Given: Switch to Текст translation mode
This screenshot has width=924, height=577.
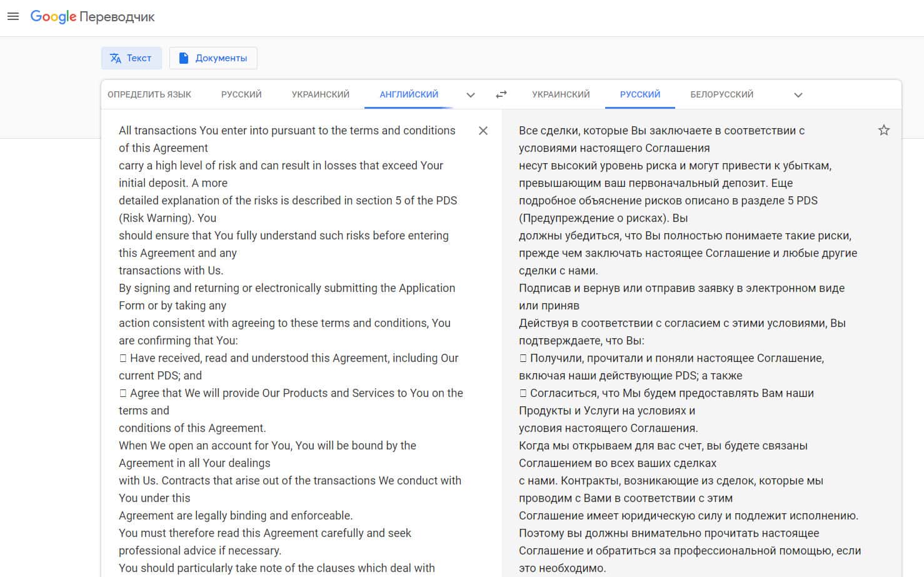Looking at the screenshot, I should (131, 58).
